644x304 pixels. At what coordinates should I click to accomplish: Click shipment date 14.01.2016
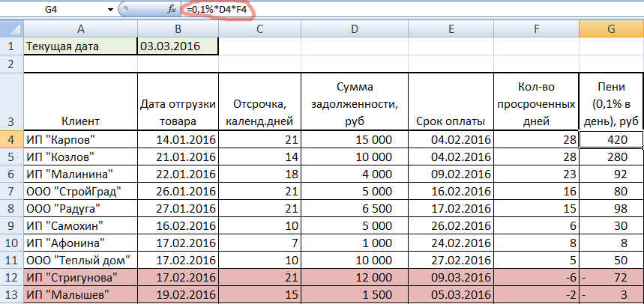point(178,139)
